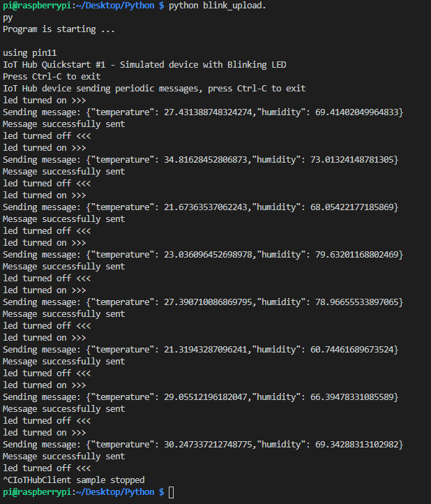
Task: Select the "Program is starting ..." line
Action: [59, 29]
